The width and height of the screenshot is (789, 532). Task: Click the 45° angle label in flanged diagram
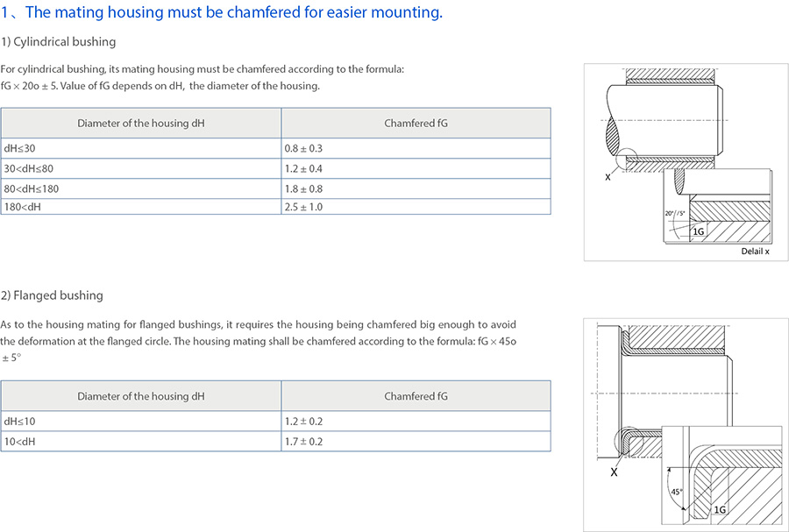point(676,492)
